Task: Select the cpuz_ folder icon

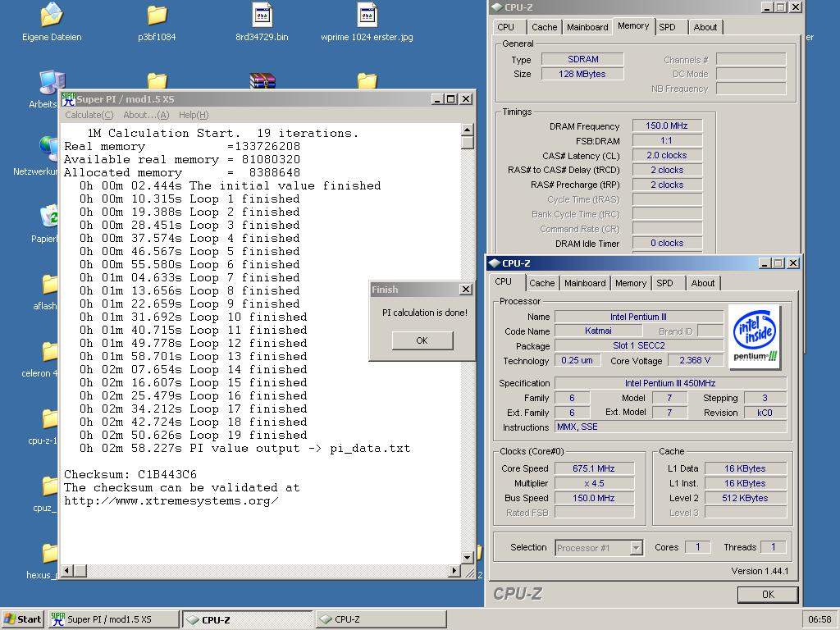Action: (50, 486)
